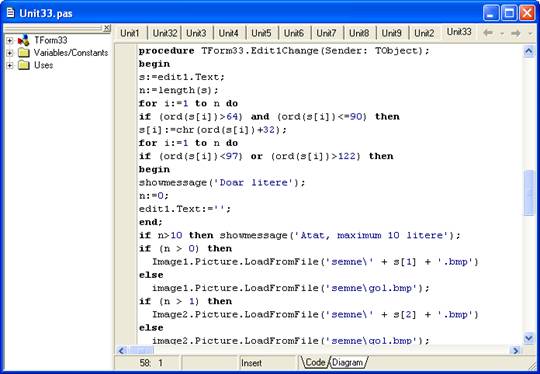Select Uses label in code explorer

(x=43, y=65)
